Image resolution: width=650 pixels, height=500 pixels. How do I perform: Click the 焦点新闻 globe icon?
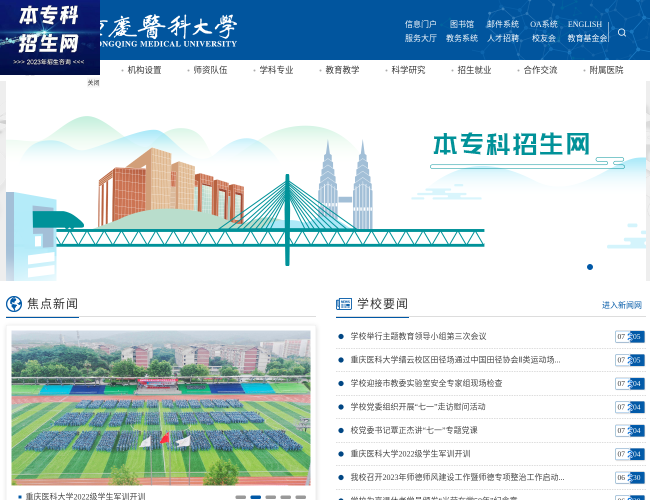pos(14,304)
